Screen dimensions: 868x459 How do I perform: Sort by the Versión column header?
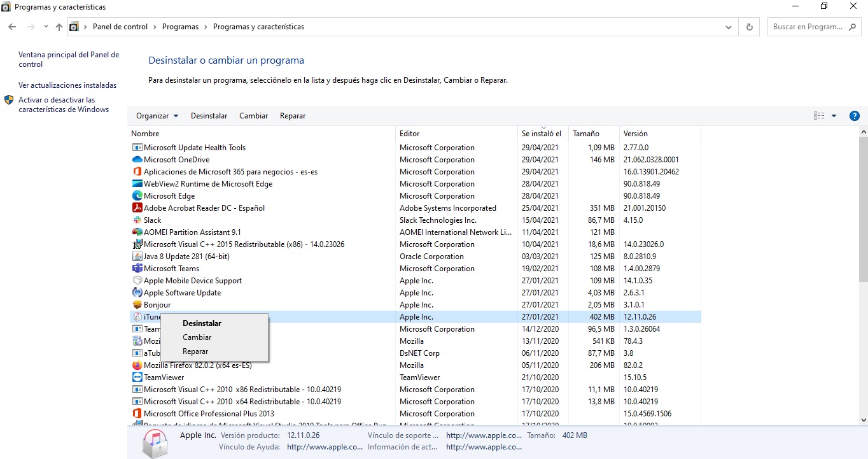click(x=660, y=134)
